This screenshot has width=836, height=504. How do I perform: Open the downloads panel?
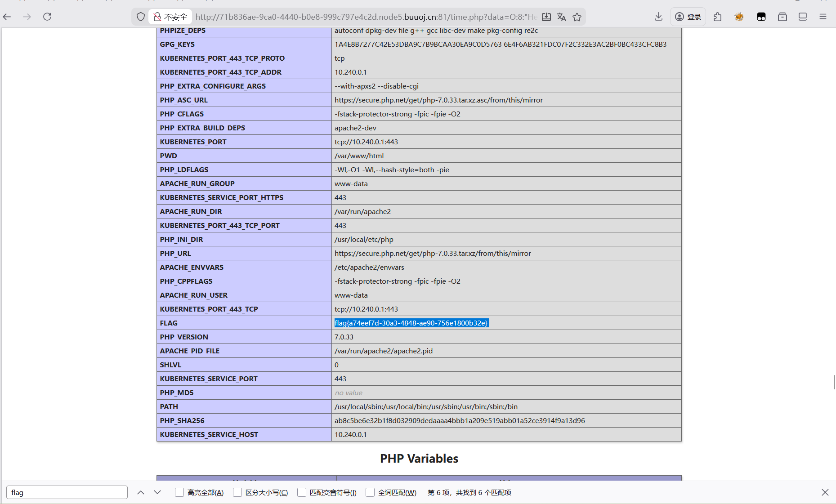coord(658,17)
